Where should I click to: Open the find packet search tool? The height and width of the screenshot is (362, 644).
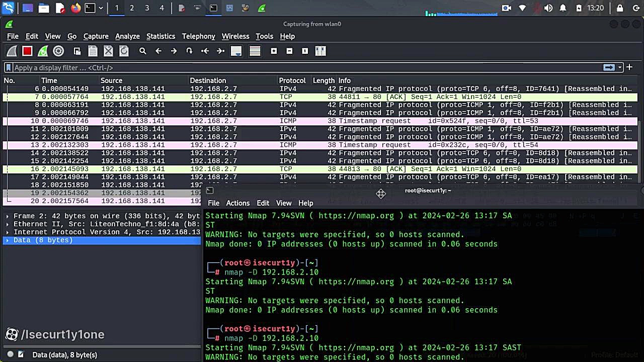coord(141,51)
